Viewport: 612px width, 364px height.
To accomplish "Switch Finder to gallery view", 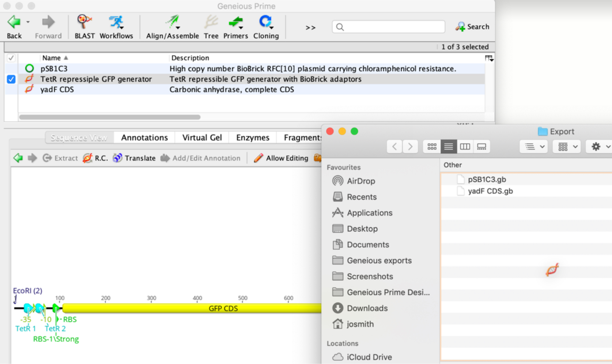I will tap(481, 147).
